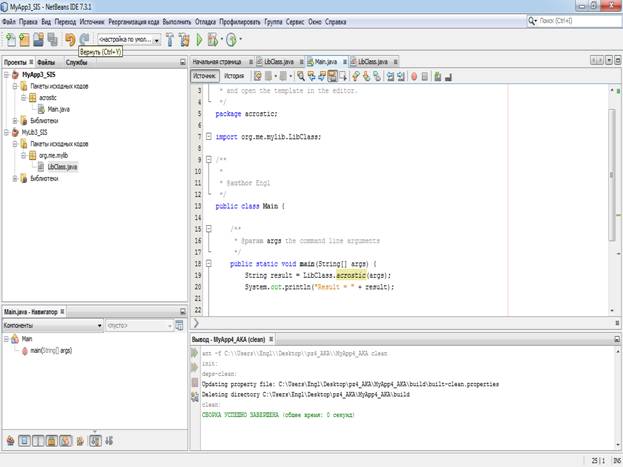Toggle Show Non-Public Members filter in Navigator
The height and width of the screenshot is (467, 623).
pyautogui.click(x=52, y=440)
